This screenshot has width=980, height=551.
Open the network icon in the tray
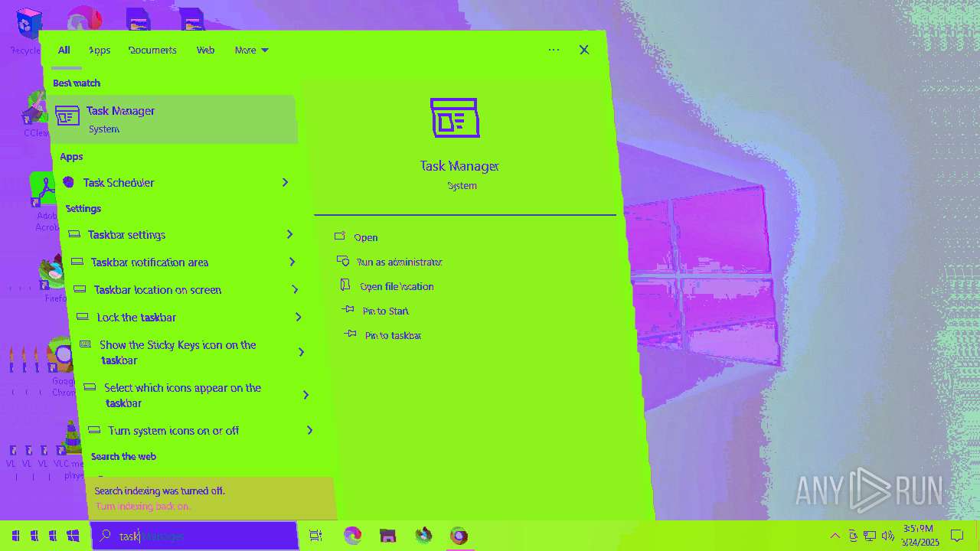pos(871,536)
